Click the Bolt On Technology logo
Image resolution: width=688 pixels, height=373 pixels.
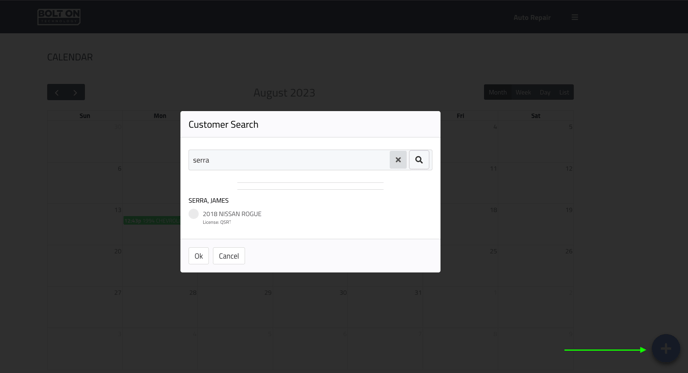pos(59,17)
